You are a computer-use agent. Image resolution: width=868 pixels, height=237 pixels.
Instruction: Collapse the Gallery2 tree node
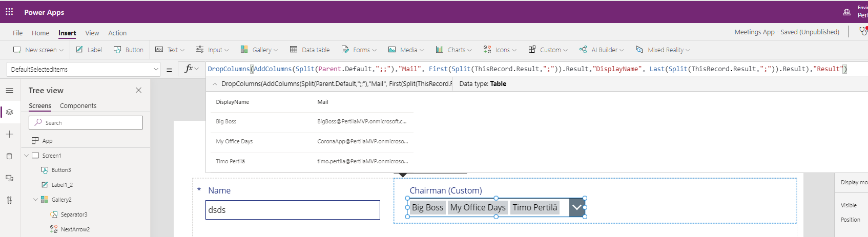(35, 200)
